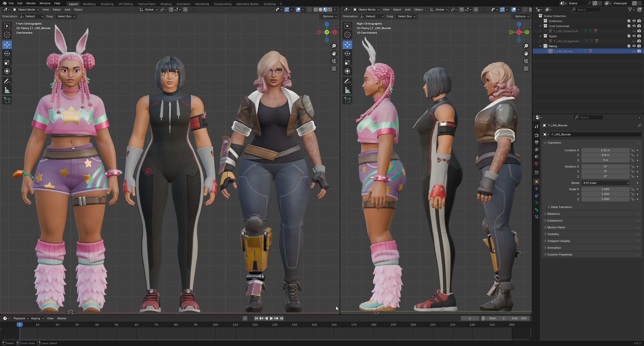644x346 pixels.
Task: Open the Options popover in left viewport
Action: coord(329,16)
